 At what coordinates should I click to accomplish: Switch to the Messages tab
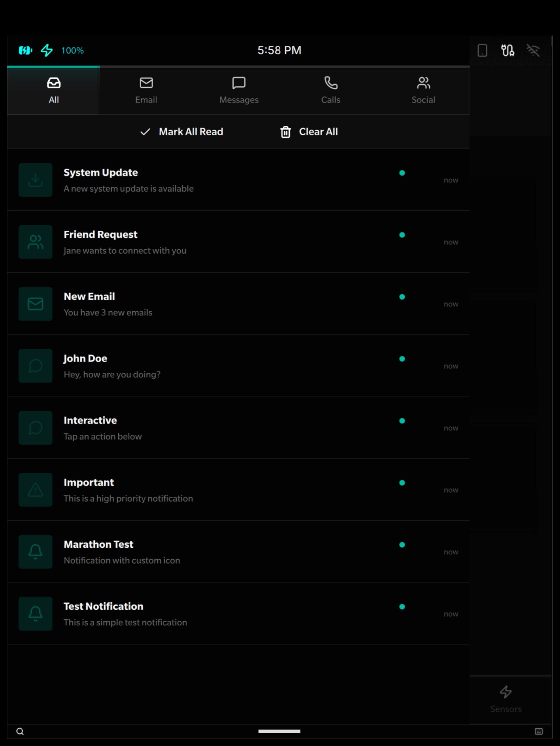tap(239, 91)
